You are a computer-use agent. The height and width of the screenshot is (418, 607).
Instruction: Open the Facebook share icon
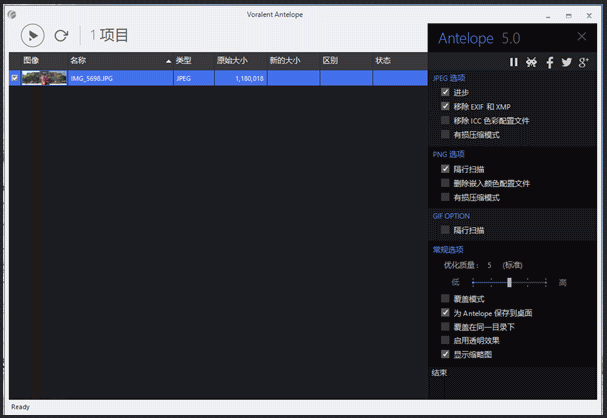pos(550,62)
